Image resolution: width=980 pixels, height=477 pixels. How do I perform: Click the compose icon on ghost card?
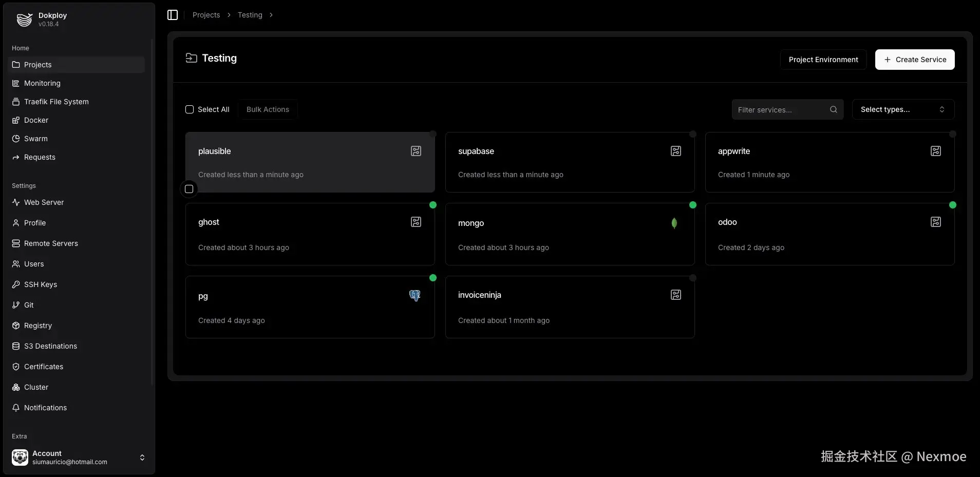point(416,222)
